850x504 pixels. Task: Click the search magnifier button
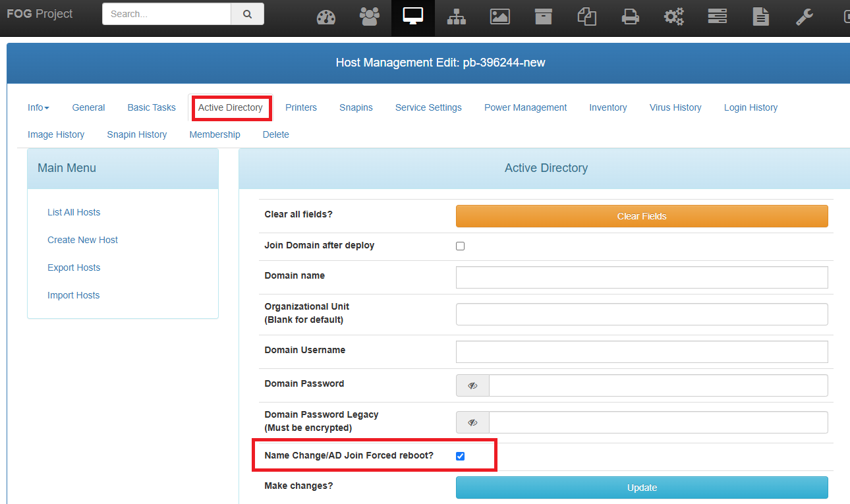[247, 14]
